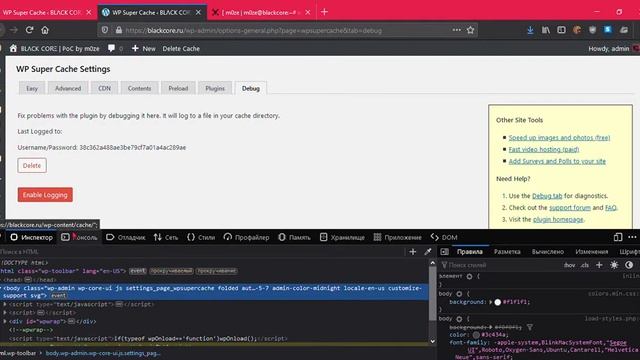The image size is (640, 360).
Task: Toggle light color scheme simulation icon
Action: coord(614,265)
